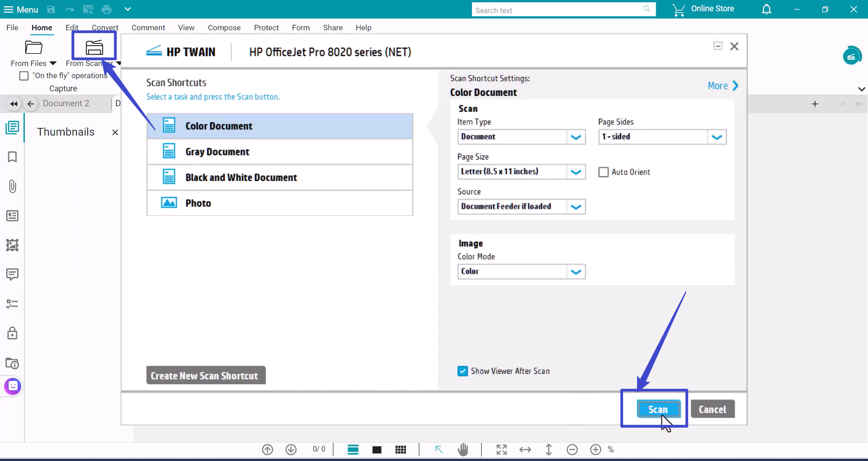The width and height of the screenshot is (868, 461).
Task: Select the Photo scan shortcut
Action: point(280,203)
